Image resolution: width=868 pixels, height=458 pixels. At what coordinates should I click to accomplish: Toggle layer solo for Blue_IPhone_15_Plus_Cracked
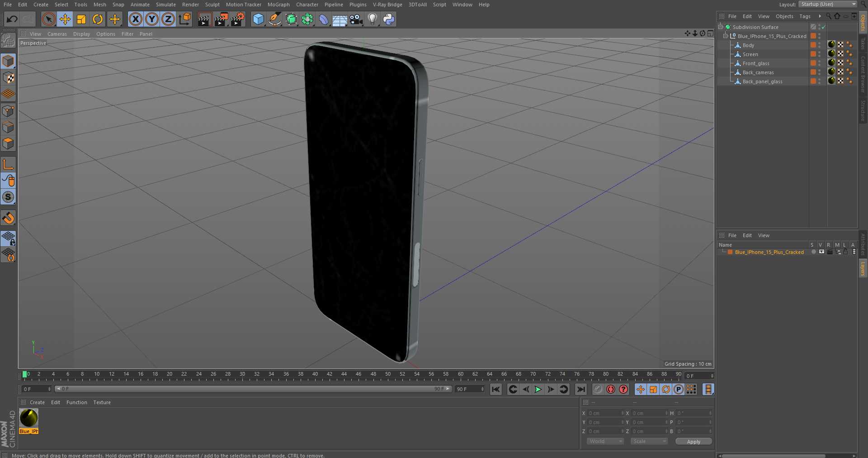[813, 252]
